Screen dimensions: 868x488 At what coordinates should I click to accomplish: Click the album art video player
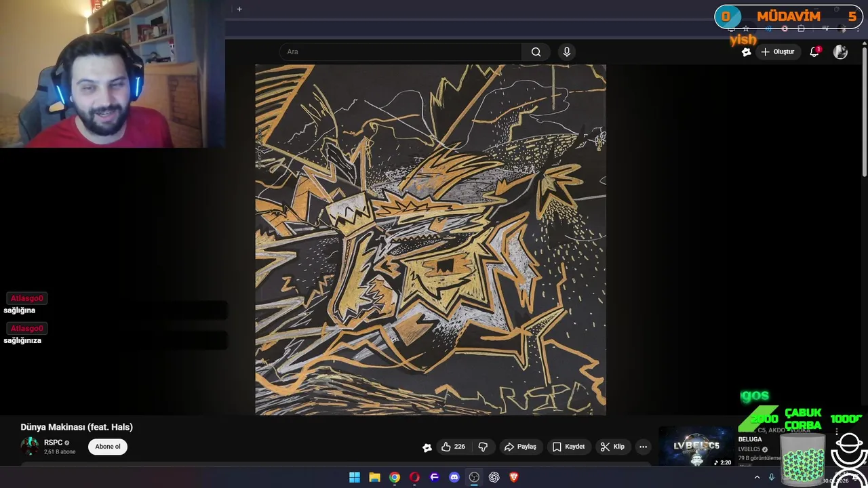pyautogui.click(x=431, y=239)
